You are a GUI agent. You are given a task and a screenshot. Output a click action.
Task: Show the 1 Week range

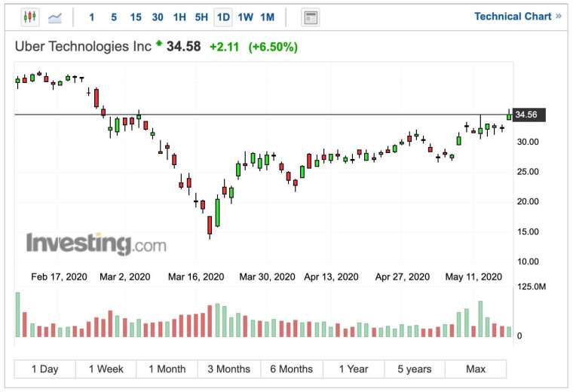[106, 369]
